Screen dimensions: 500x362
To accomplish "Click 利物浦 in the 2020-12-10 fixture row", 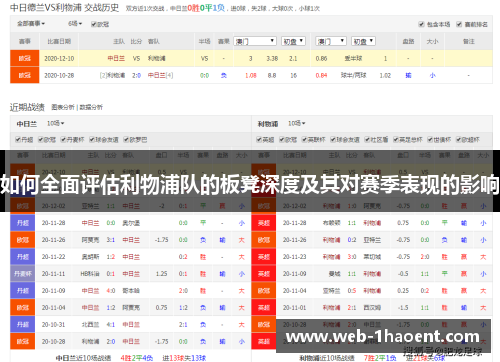I will 157,58.
